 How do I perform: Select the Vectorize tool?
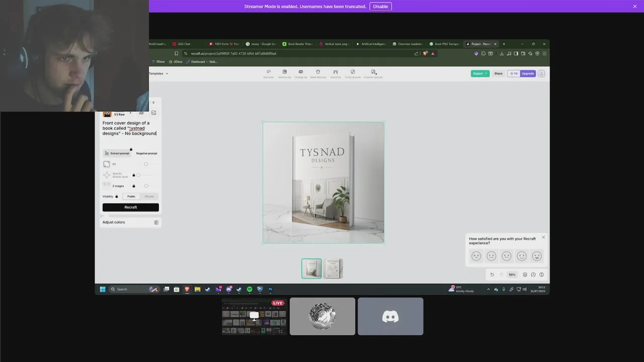point(336,73)
